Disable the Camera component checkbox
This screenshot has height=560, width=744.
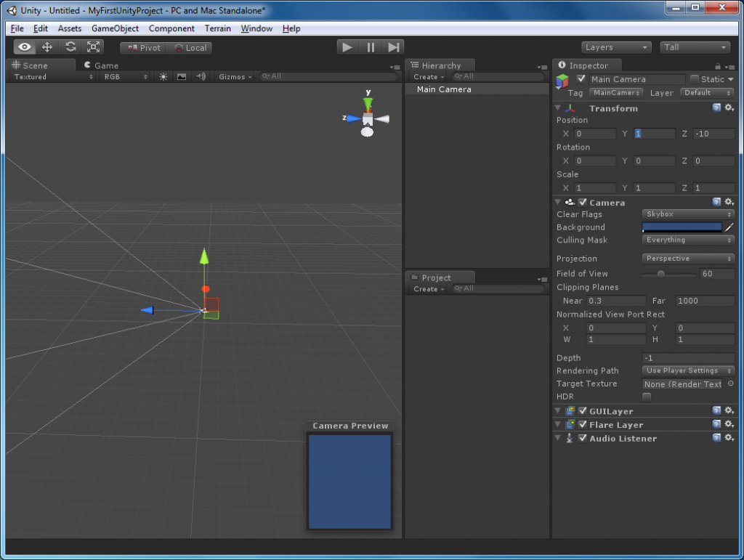(x=583, y=202)
